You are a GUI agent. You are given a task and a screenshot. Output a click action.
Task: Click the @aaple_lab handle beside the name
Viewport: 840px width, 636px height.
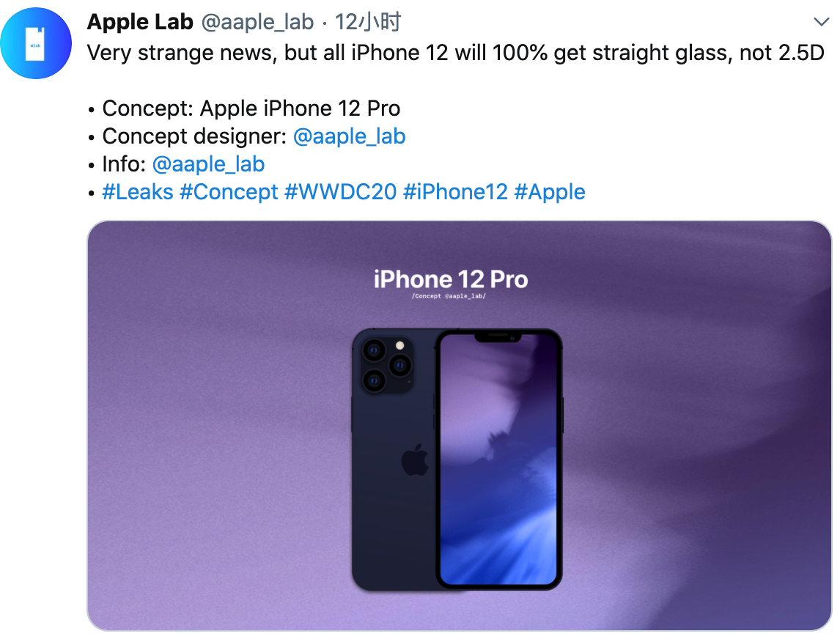(x=257, y=23)
